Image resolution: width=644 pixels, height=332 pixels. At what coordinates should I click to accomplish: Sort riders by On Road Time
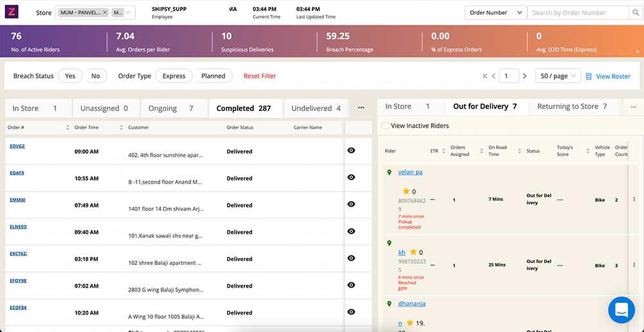pyautogui.click(x=520, y=151)
